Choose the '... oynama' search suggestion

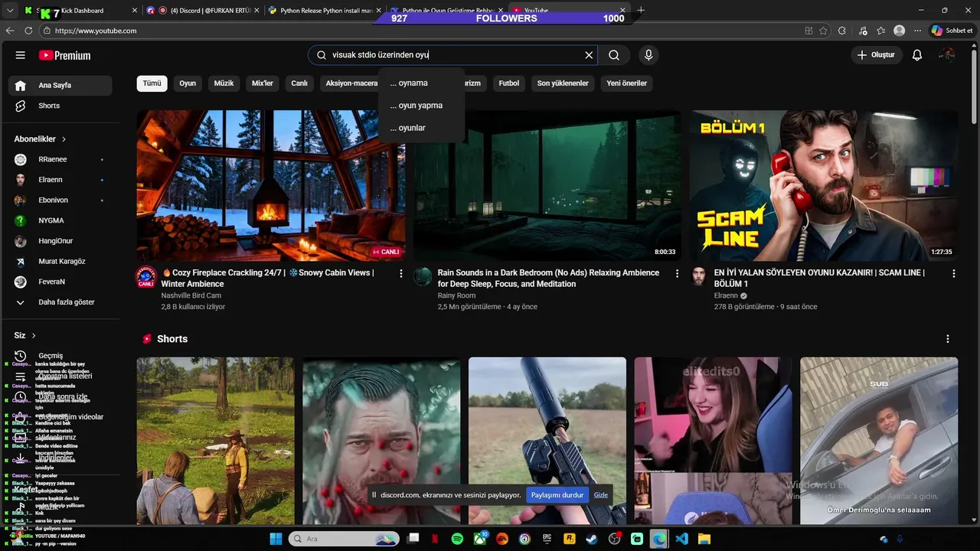[x=421, y=83]
